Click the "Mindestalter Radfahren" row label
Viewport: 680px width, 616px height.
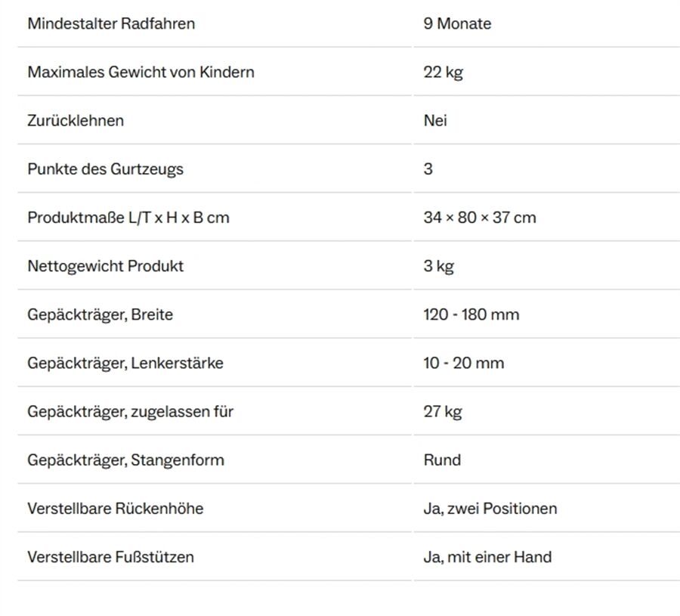click(x=111, y=23)
